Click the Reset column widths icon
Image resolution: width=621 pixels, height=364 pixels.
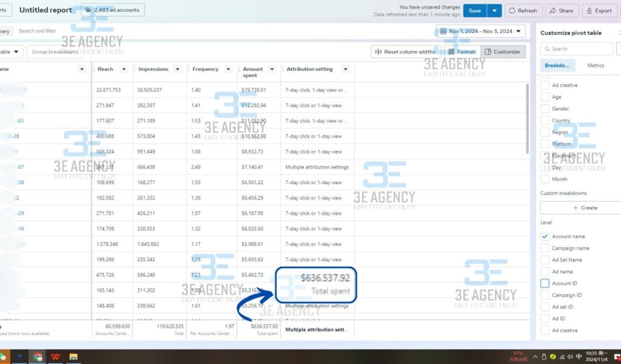pyautogui.click(x=378, y=52)
